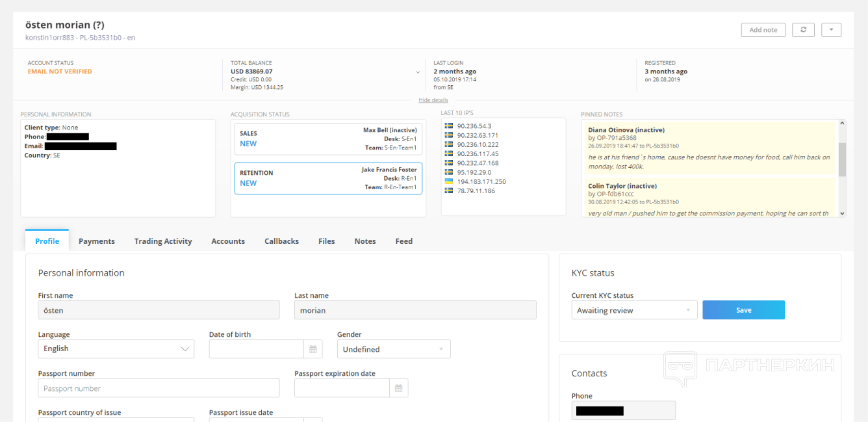Click the refresh icon button
The height and width of the screenshot is (422, 868).
[x=803, y=30]
